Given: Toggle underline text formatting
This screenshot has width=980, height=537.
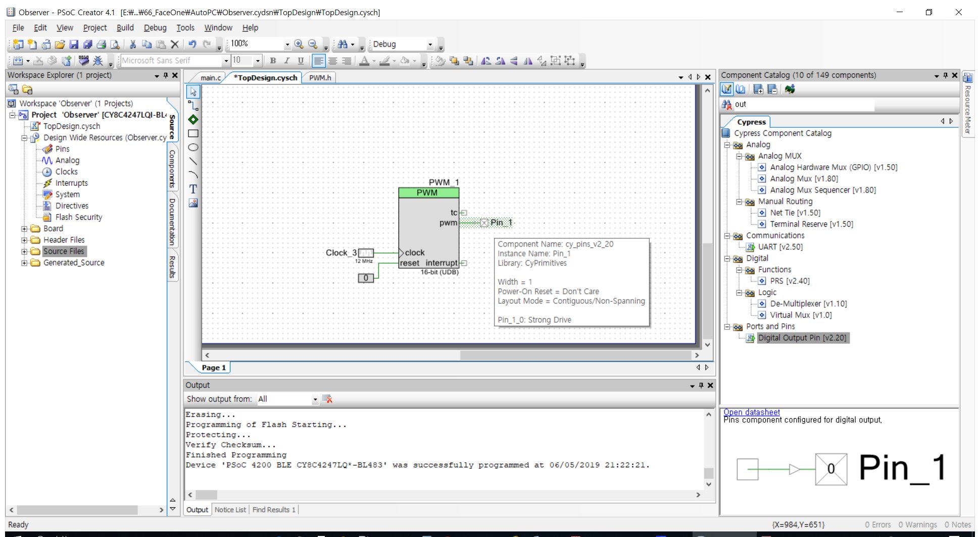Looking at the screenshot, I should click(301, 61).
